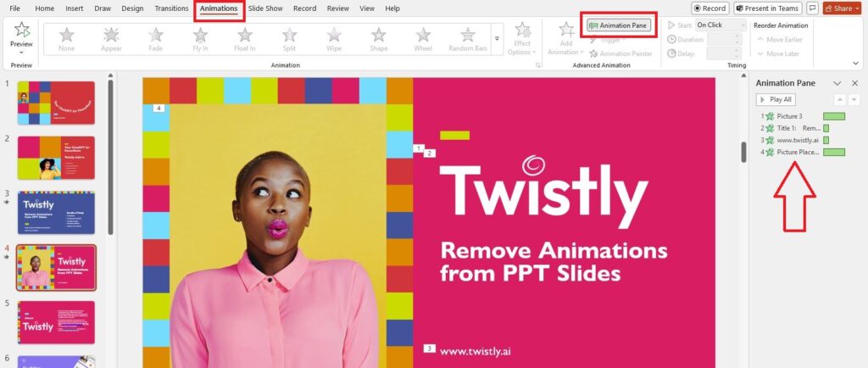Click Picture 3 green timing bar
The height and width of the screenshot is (368, 868).
pos(834,116)
